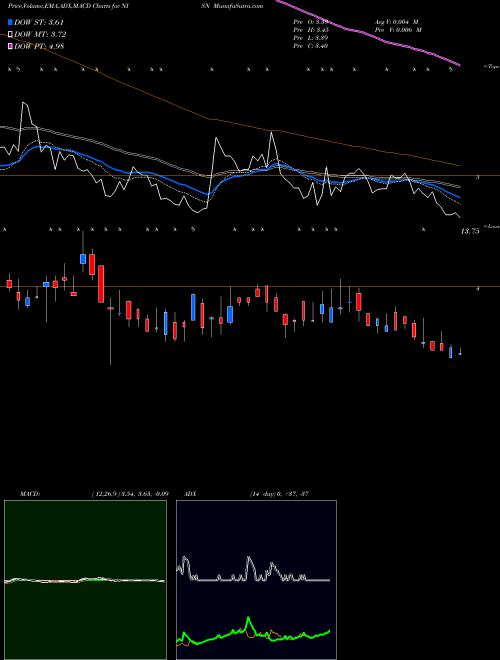Select the ADX '(14 day)' parameters text
Viewport: 500px width, 660px height.
pos(263,494)
